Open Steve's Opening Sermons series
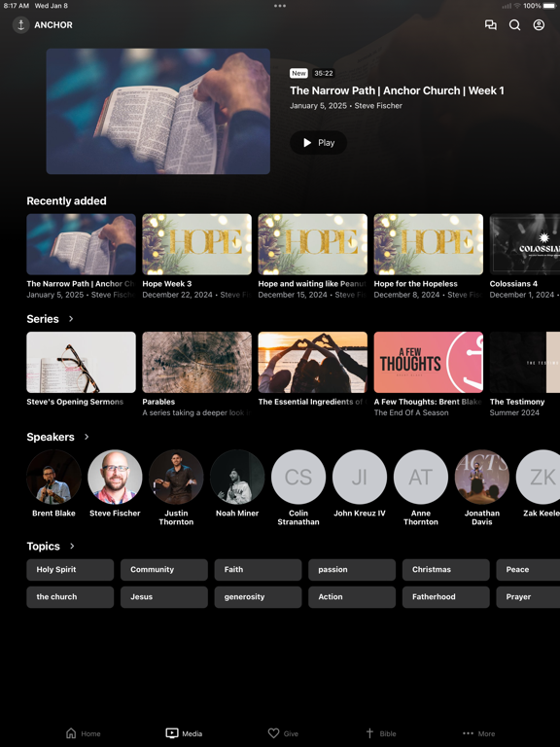 (81, 363)
